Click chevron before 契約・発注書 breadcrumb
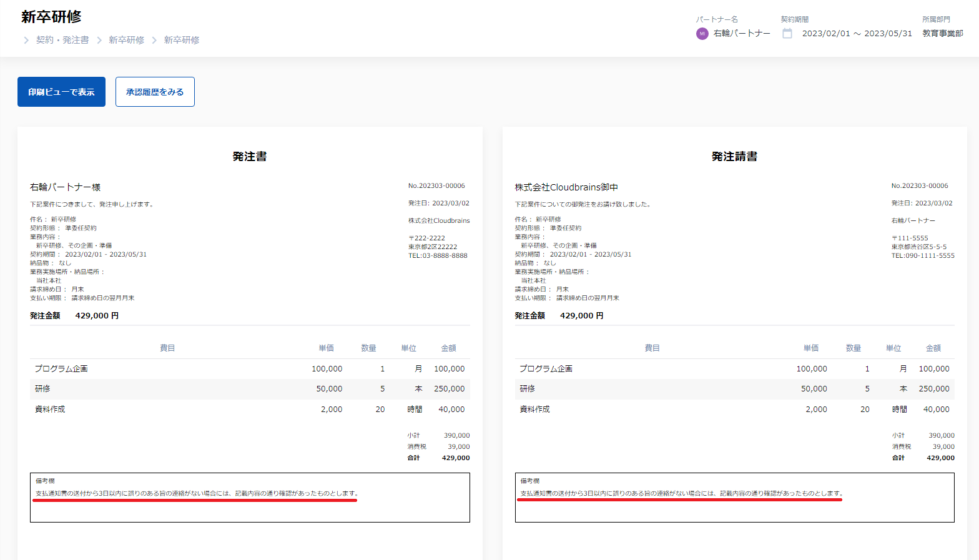 26,40
